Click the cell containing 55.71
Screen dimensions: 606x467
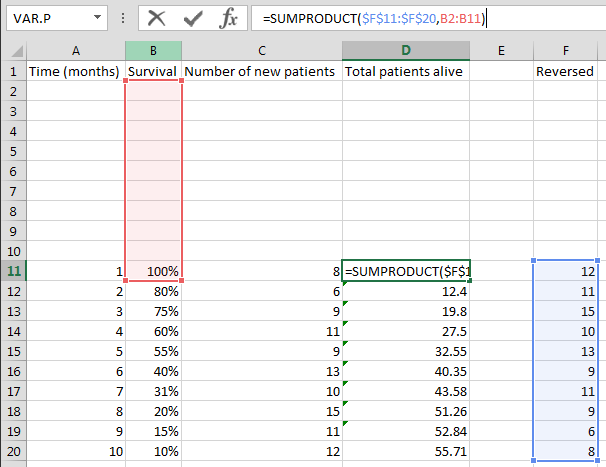[405, 451]
